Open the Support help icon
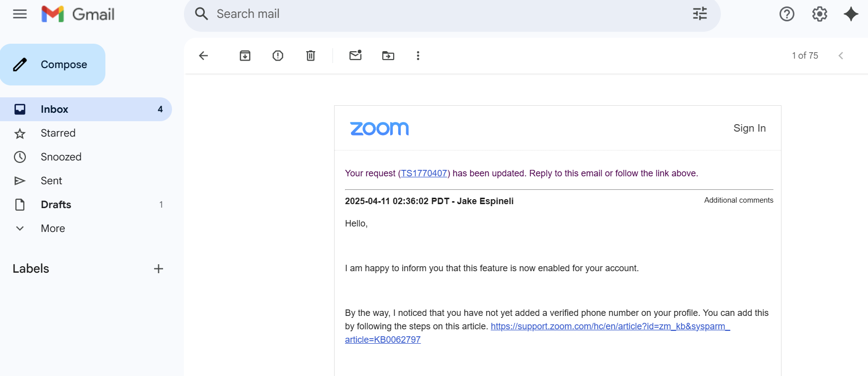This screenshot has width=868, height=376. tap(787, 14)
